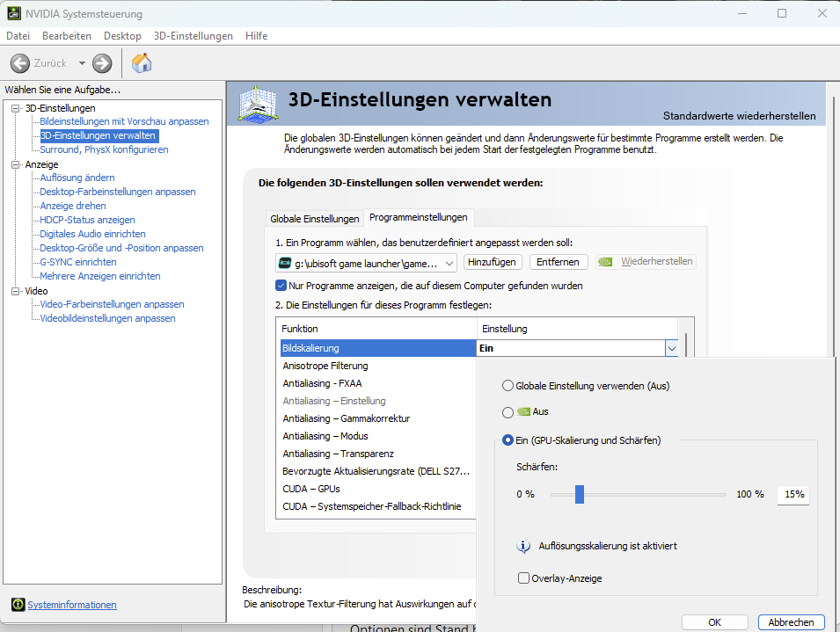The height and width of the screenshot is (632, 840).
Task: Open 'G-SYNC einrichten' page
Action: point(77,262)
